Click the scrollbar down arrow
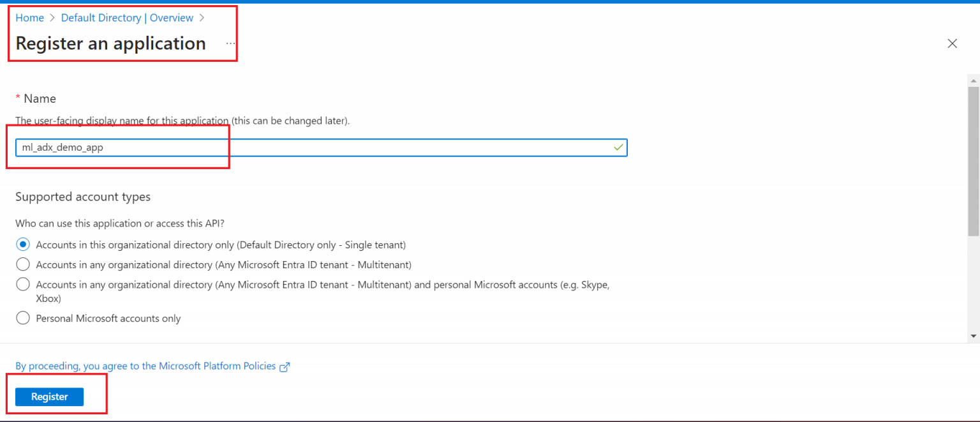 [974, 336]
